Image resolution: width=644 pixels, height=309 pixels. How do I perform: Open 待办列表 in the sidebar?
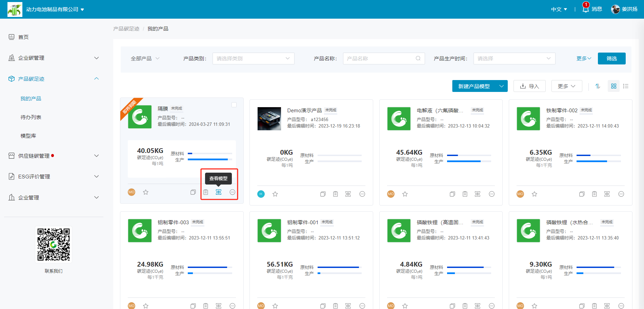31,117
